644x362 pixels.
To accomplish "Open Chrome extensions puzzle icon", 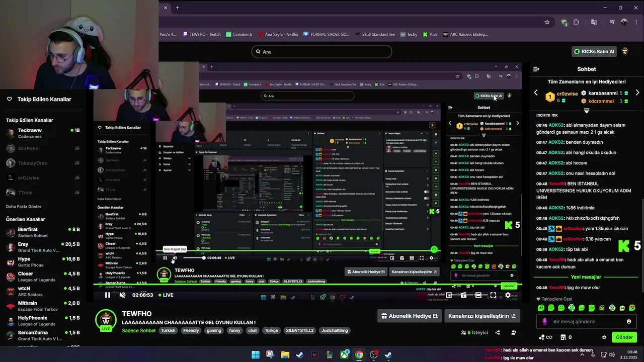I will tap(577, 22).
